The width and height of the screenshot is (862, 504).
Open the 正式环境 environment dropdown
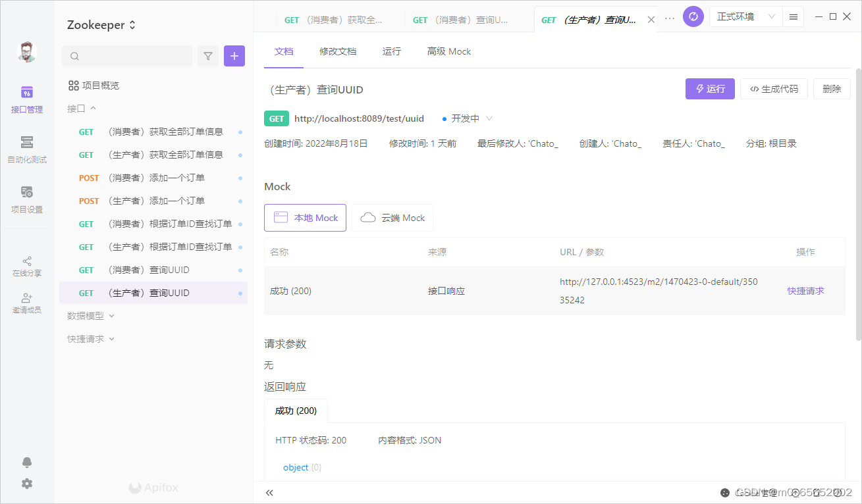click(747, 16)
